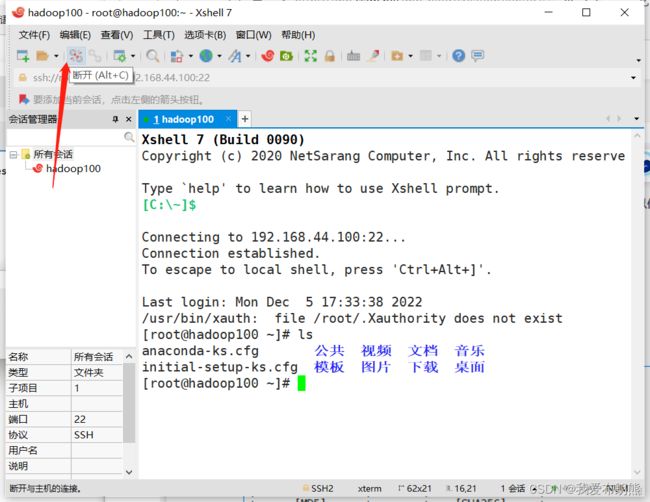Launch Xftp via the red swirl icon
The height and width of the screenshot is (502, 650).
pos(268,56)
